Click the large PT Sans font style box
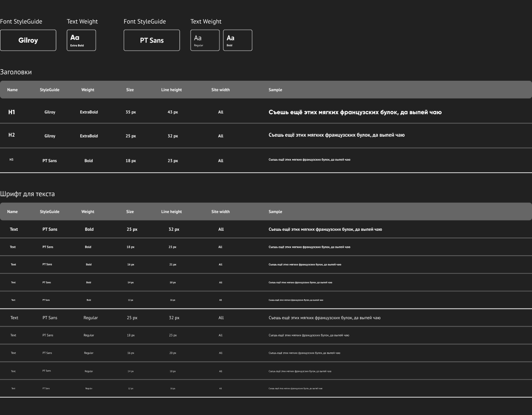 [x=152, y=40]
